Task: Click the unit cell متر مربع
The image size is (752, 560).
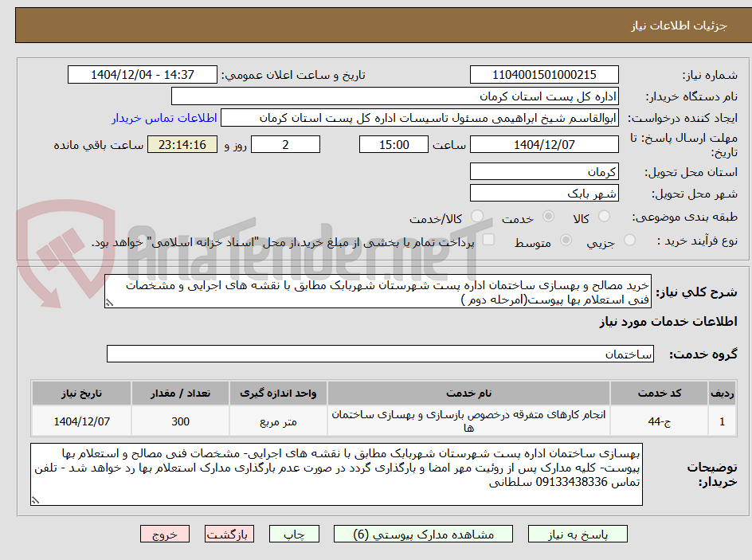Action: pos(278,421)
